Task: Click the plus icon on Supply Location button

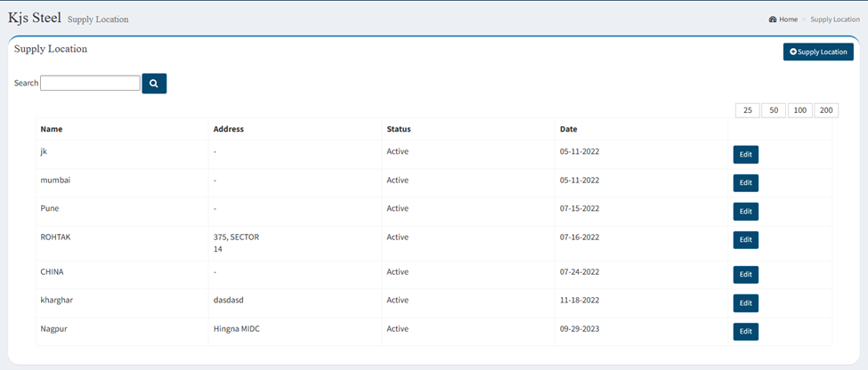Action: 793,52
